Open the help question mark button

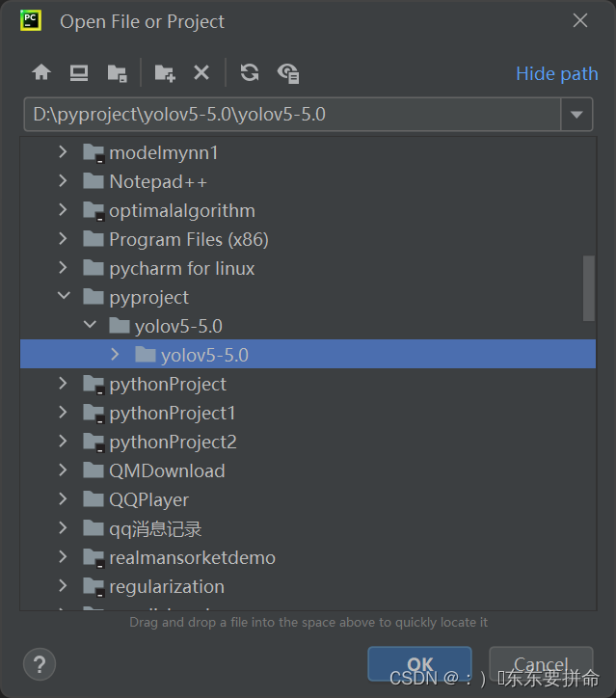[x=40, y=664]
